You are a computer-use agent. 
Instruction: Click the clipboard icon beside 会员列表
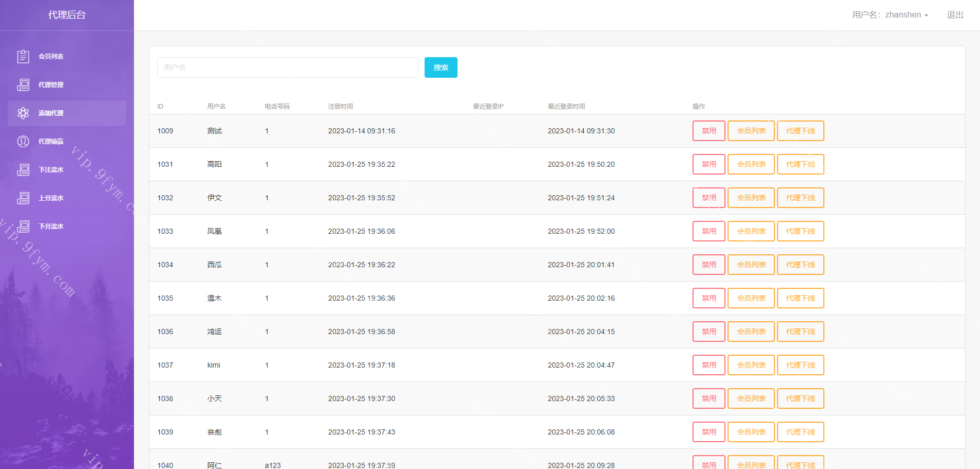[x=23, y=57]
